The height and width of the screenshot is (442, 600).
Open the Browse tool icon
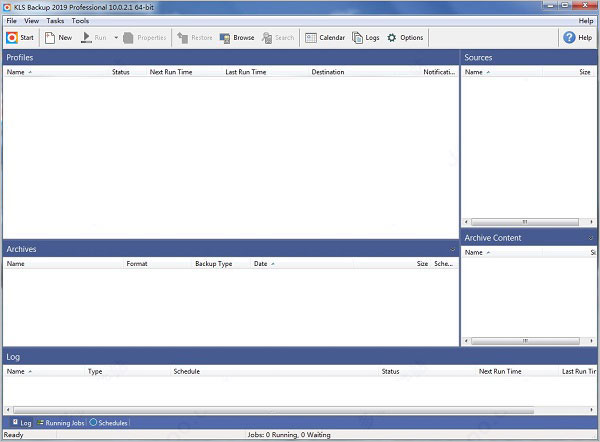[225, 38]
